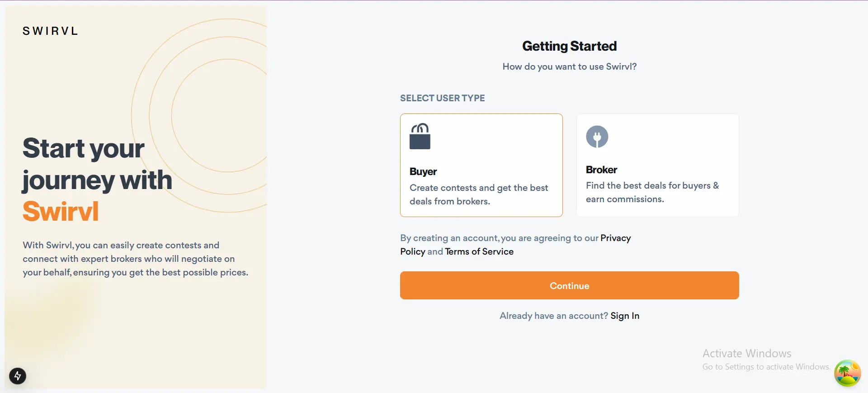Click the orange Continue button
The image size is (868, 393).
(x=570, y=285)
